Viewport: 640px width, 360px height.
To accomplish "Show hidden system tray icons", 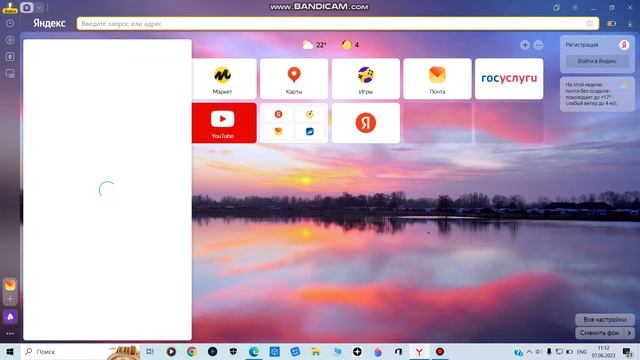I will pos(529,351).
